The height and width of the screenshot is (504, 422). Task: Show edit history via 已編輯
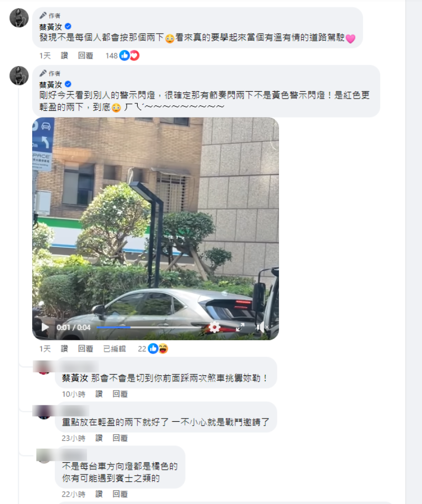(x=114, y=349)
